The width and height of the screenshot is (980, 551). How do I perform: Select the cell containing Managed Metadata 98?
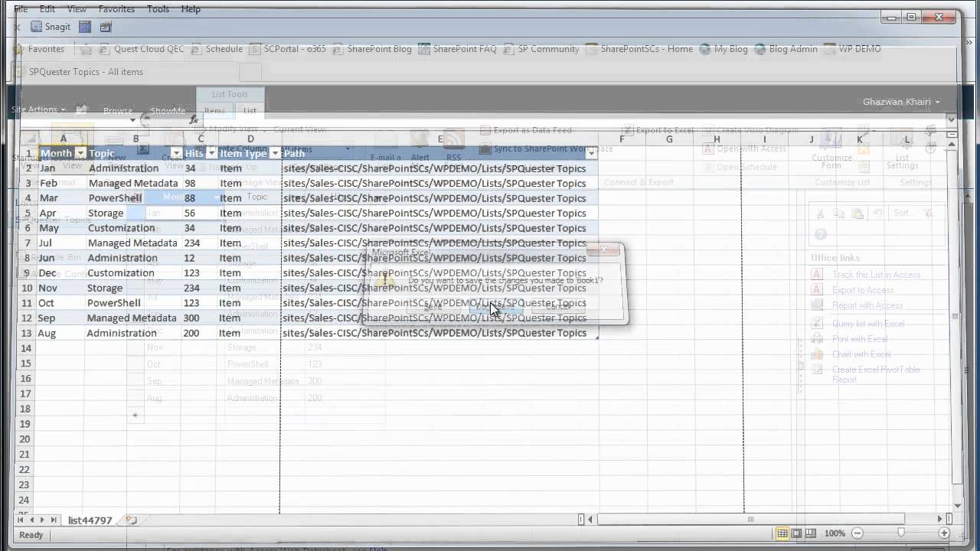point(133,183)
